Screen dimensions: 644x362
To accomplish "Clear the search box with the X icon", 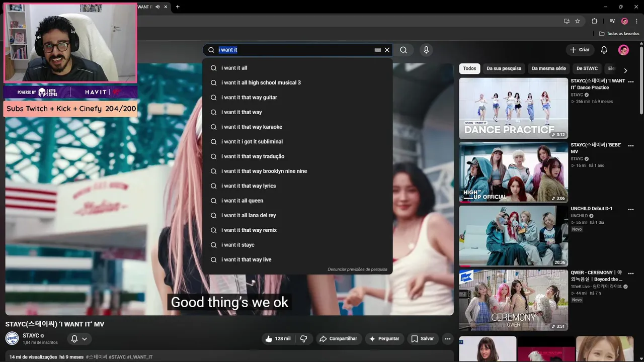I will pyautogui.click(x=387, y=50).
